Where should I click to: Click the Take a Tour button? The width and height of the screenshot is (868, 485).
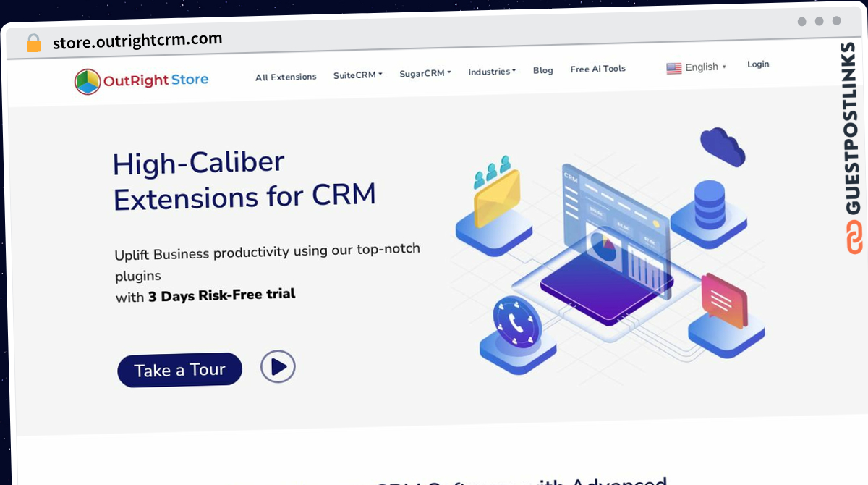180,370
